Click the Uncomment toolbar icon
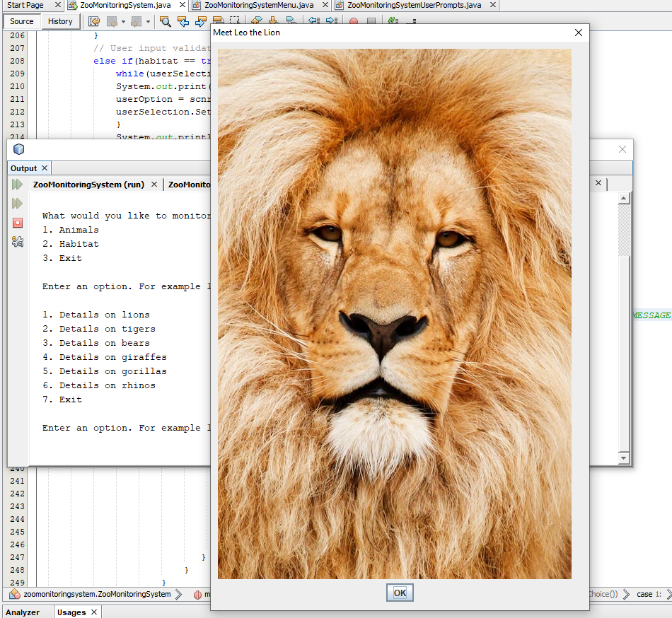 point(411,20)
